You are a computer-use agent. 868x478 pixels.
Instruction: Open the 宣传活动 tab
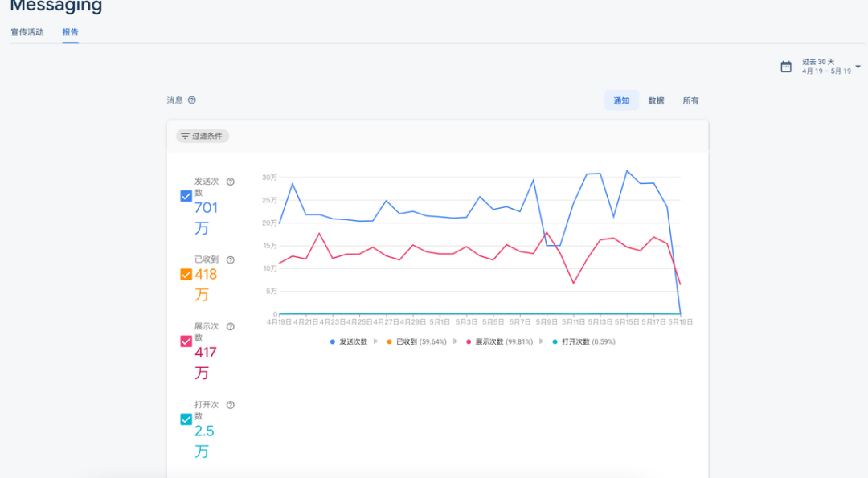[x=27, y=32]
